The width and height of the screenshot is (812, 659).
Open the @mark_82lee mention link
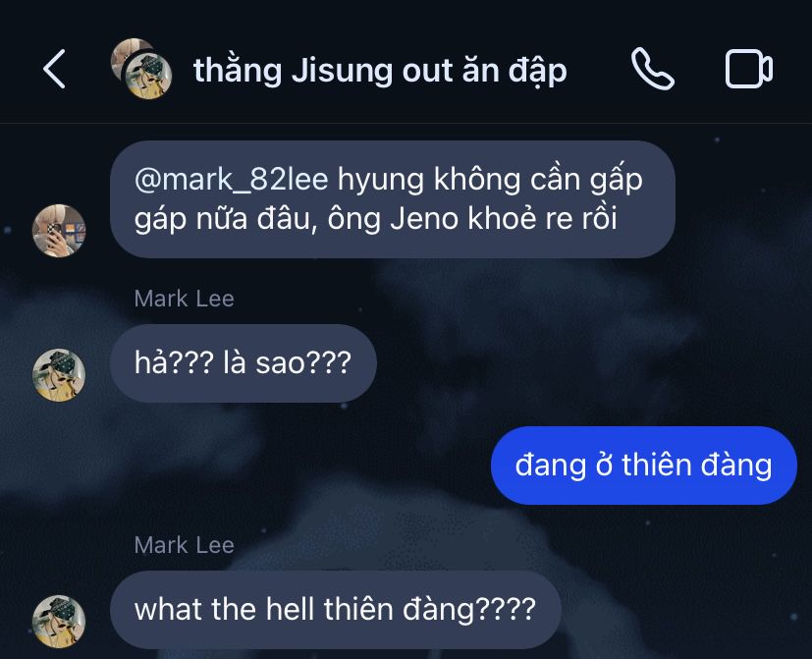[x=231, y=180]
